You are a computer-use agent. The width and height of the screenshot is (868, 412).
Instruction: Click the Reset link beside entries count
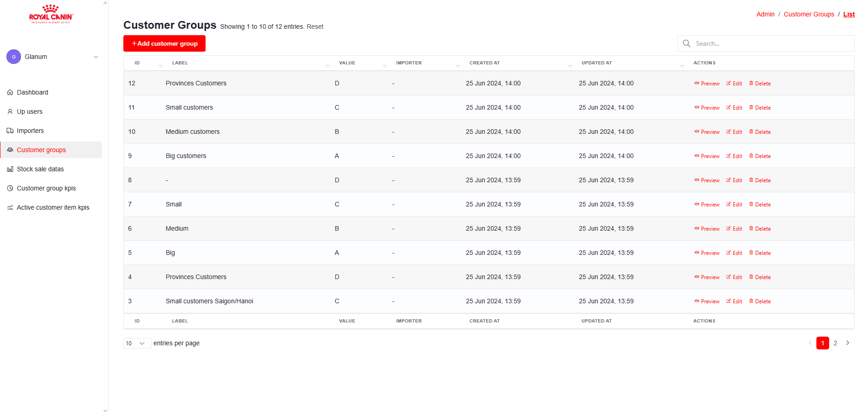(x=315, y=26)
